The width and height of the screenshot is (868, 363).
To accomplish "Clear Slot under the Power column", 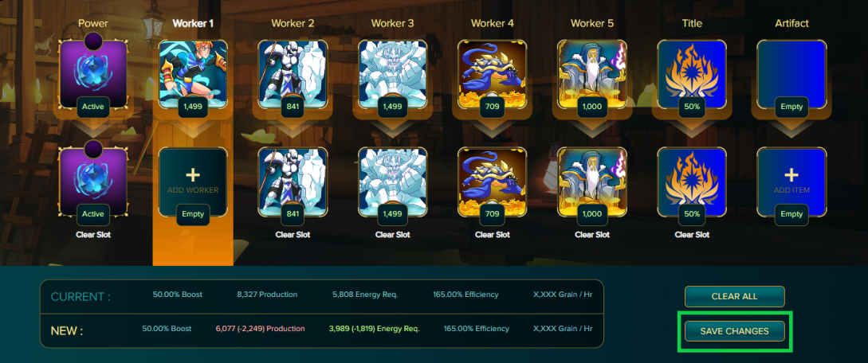I will coord(93,235).
